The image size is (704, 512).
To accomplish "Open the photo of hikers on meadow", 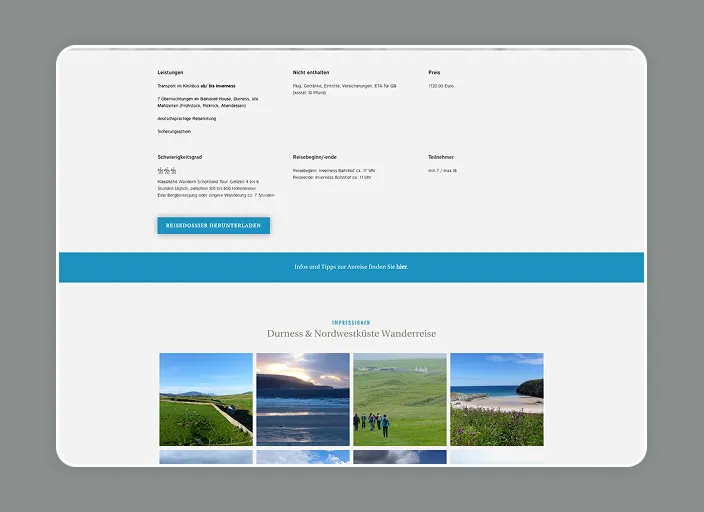I will (399, 399).
